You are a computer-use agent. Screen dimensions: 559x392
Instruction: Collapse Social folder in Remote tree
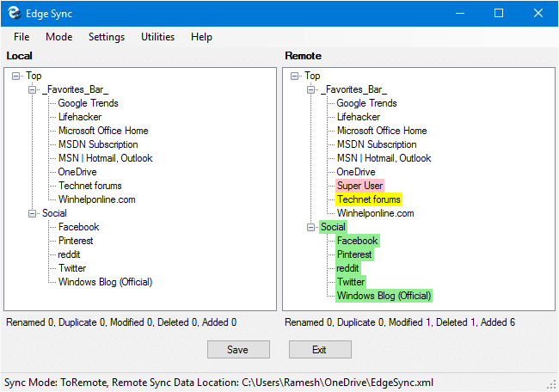tap(310, 227)
